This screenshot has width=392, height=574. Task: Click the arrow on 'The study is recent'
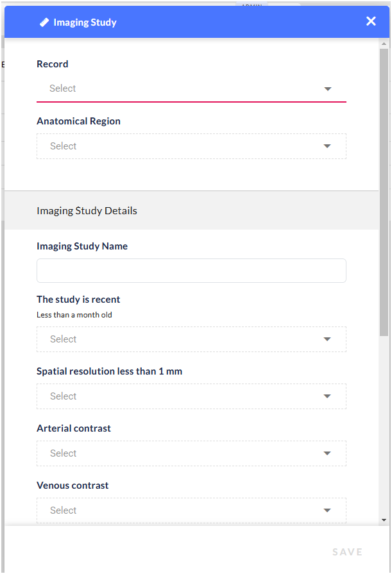[x=327, y=339]
